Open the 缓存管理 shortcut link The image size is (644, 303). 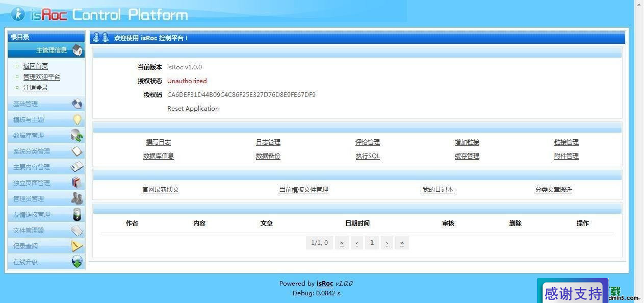(467, 156)
